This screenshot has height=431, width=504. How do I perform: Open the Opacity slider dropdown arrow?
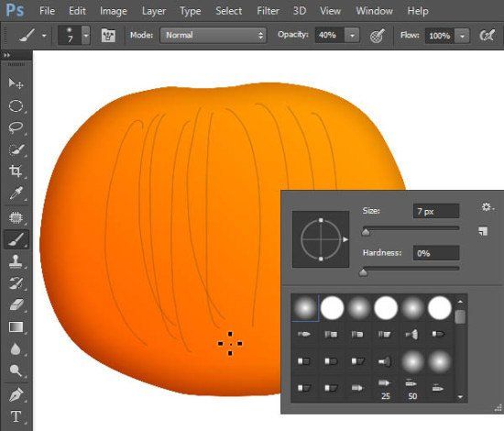click(352, 36)
